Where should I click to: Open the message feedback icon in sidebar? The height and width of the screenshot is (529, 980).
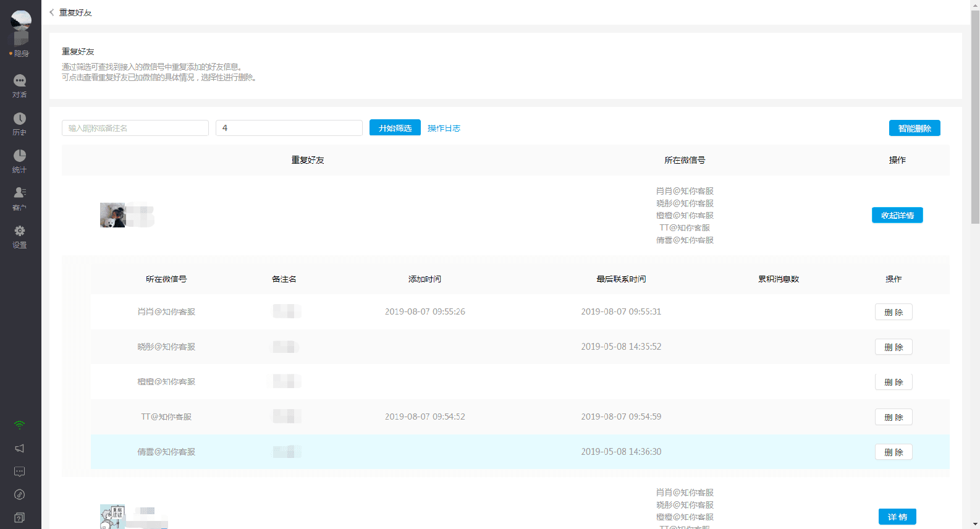coord(20,472)
